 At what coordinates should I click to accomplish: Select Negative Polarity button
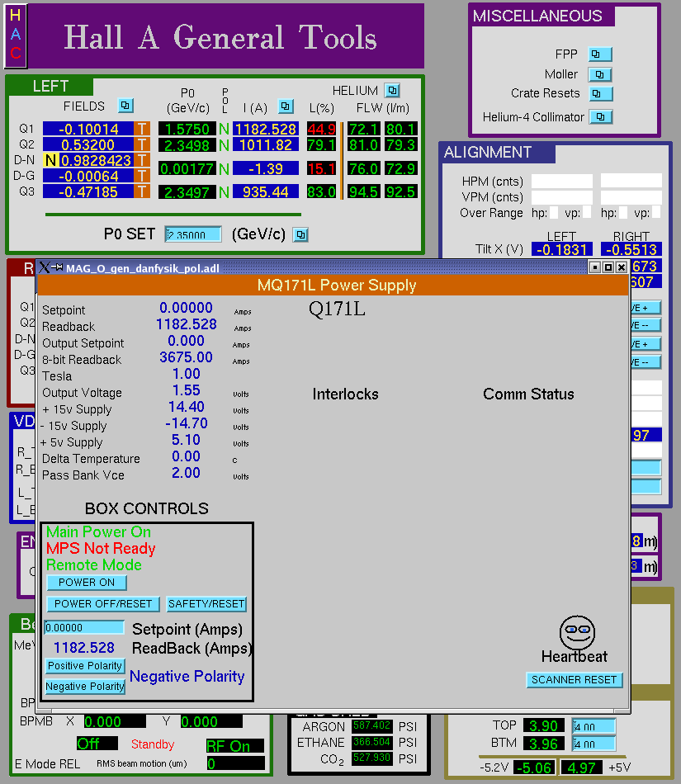(85, 687)
